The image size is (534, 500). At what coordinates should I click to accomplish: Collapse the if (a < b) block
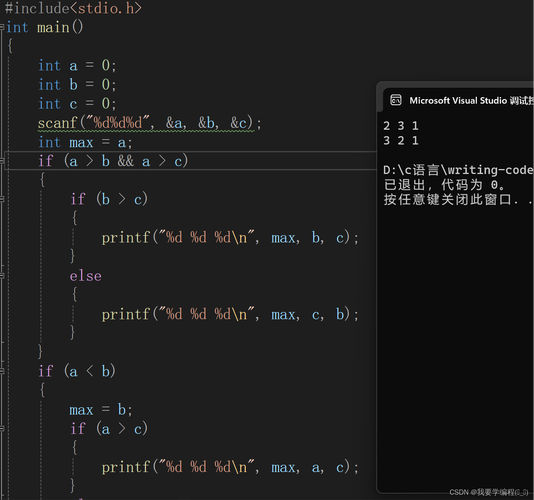[x=2, y=371]
